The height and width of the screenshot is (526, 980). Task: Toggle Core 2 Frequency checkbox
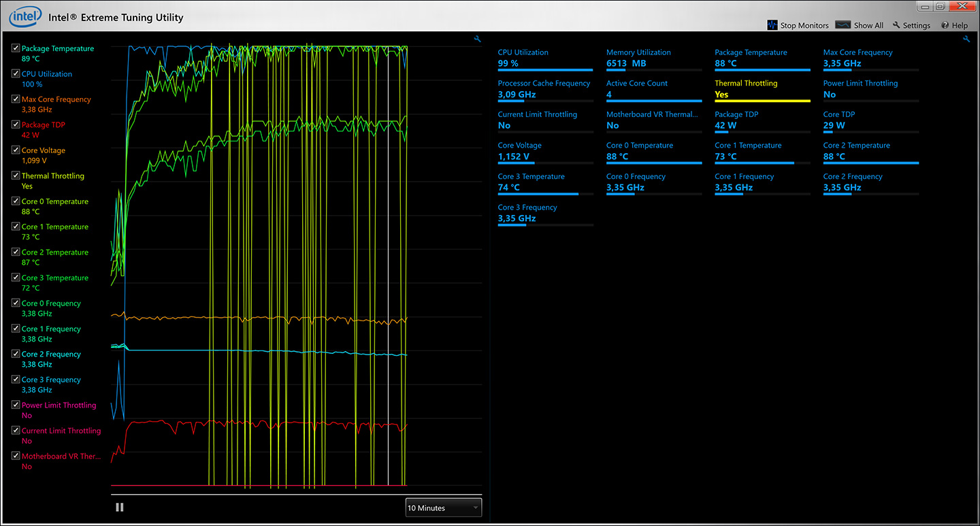[x=16, y=355]
